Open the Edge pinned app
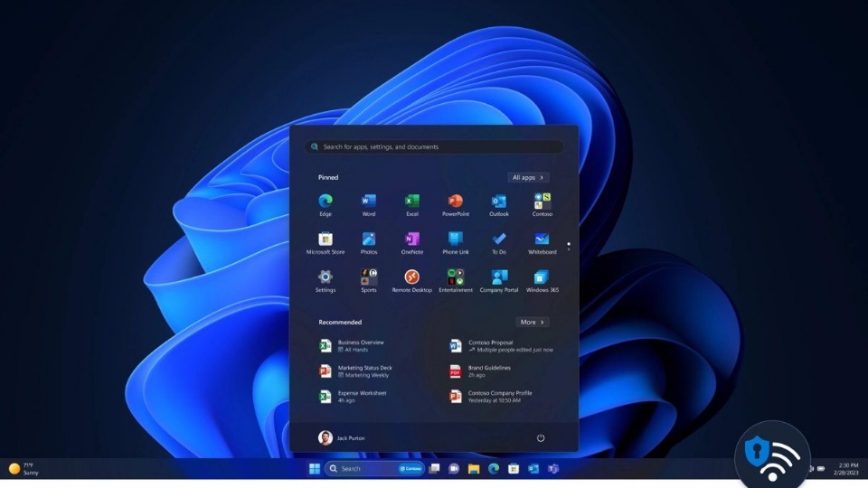The height and width of the screenshot is (488, 868). click(325, 205)
